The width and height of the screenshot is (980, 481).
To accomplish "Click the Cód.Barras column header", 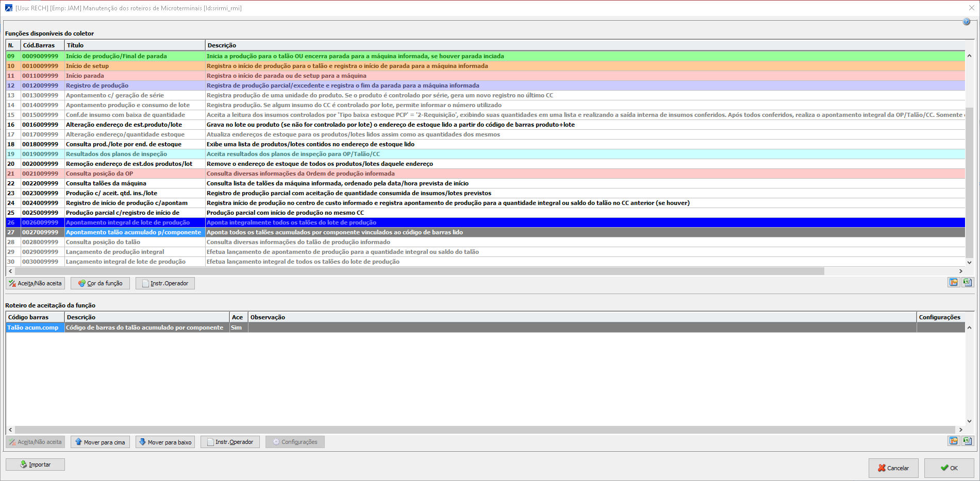I will pyautogui.click(x=42, y=45).
